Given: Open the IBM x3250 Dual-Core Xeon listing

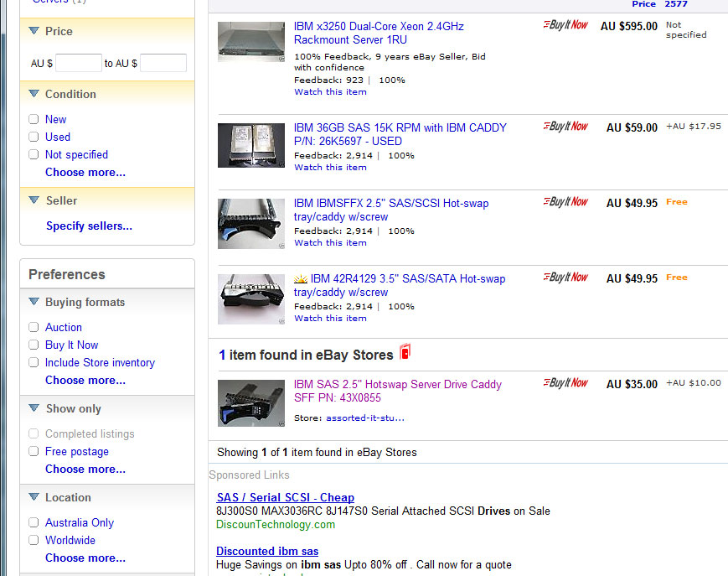Looking at the screenshot, I should click(379, 33).
